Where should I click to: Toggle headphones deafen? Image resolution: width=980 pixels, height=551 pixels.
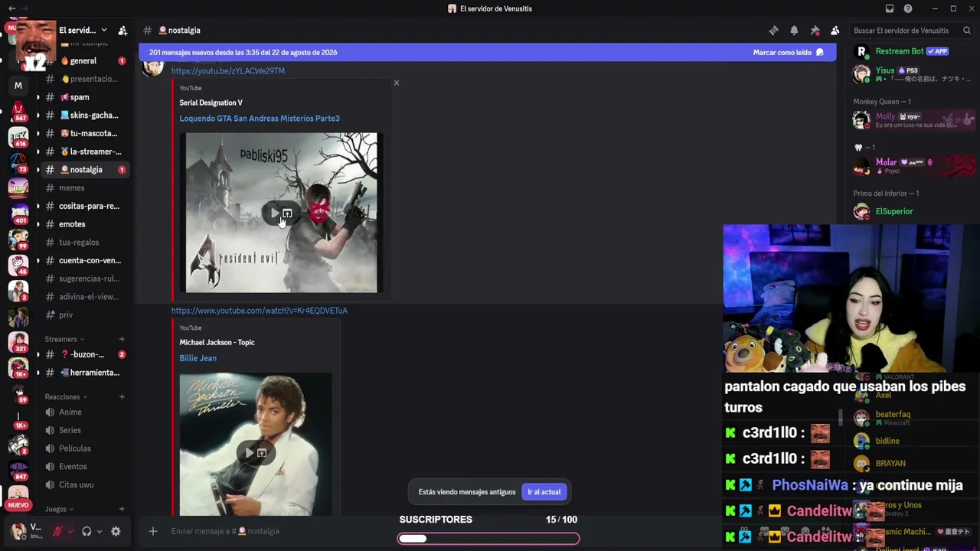coord(87,531)
